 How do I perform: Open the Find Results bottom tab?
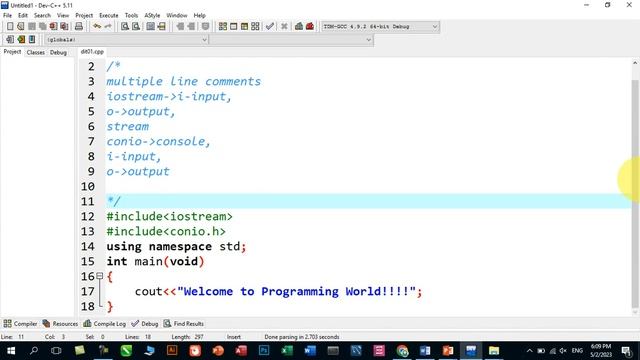(184, 324)
